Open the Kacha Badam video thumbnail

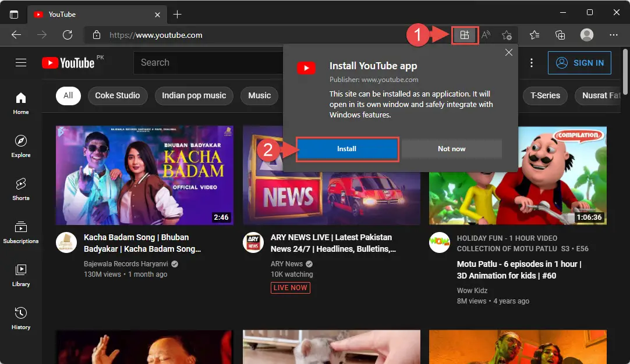point(144,175)
